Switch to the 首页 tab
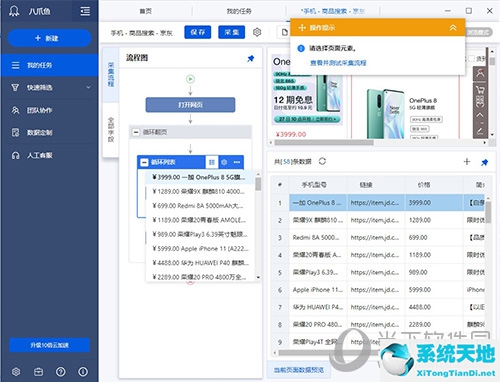This screenshot has width=500, height=382. coord(146,11)
